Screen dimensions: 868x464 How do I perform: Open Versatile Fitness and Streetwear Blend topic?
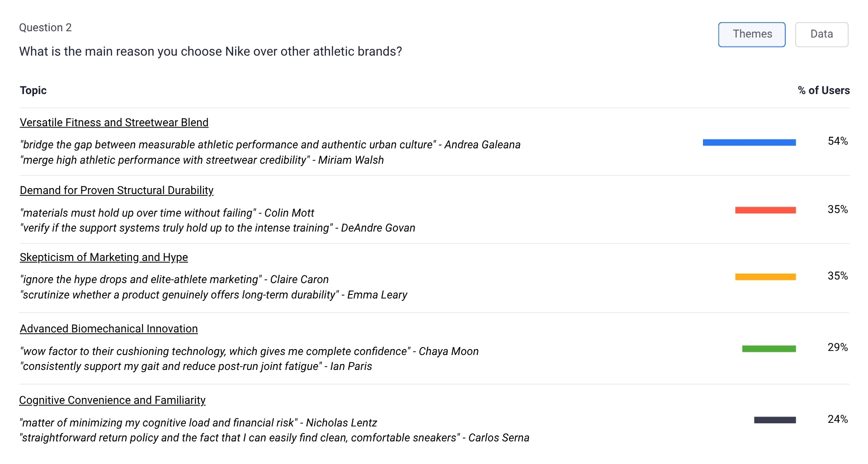click(x=114, y=123)
